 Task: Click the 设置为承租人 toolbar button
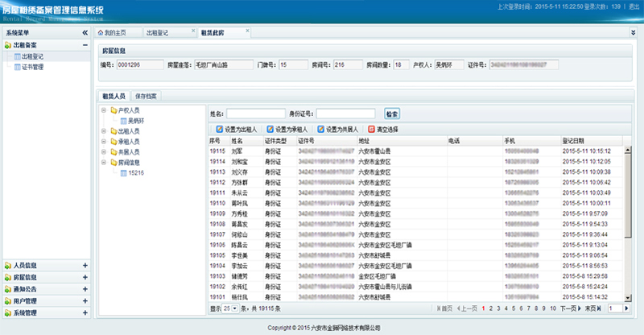pyautogui.click(x=286, y=128)
